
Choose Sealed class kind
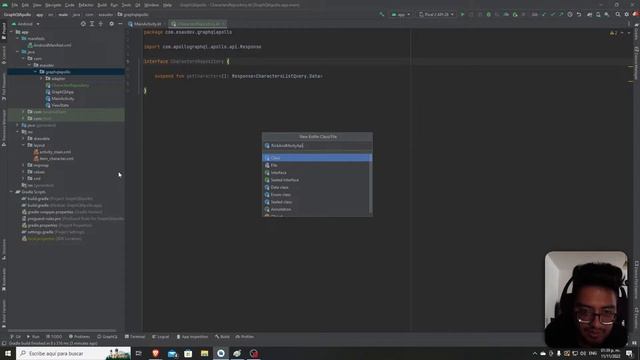tap(317, 202)
